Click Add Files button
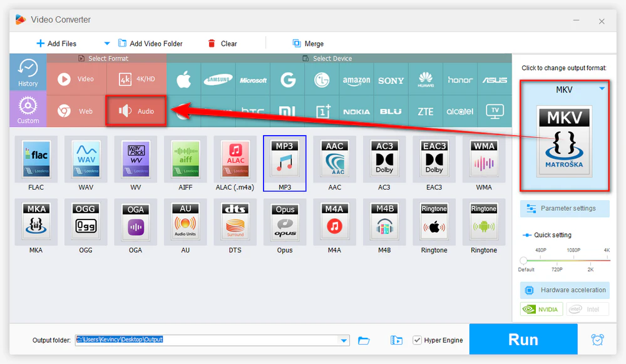 coord(56,43)
